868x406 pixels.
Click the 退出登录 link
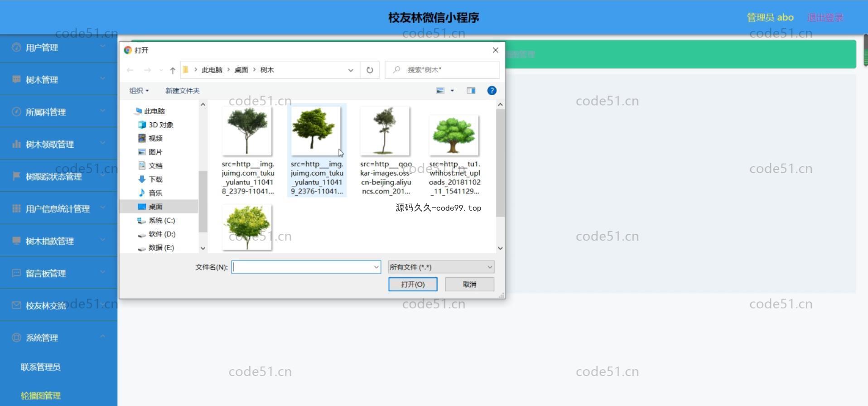click(x=825, y=17)
